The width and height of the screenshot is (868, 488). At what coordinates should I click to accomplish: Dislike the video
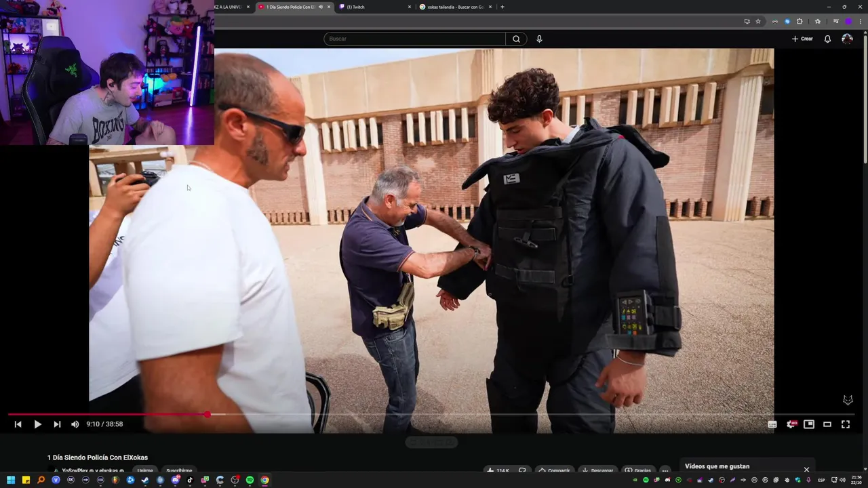(522, 470)
